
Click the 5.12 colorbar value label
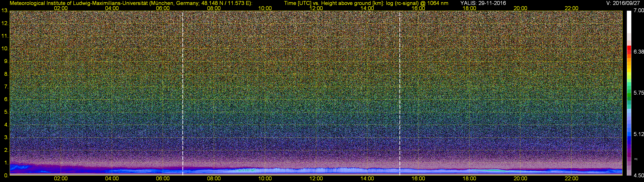(x=639, y=134)
